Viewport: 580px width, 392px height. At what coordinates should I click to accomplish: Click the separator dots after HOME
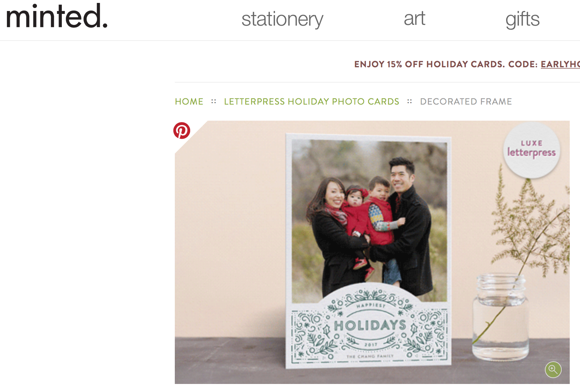(214, 102)
